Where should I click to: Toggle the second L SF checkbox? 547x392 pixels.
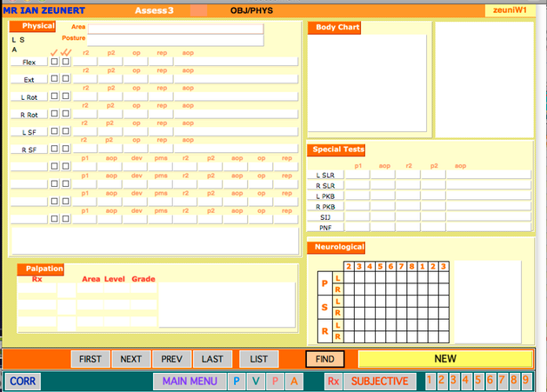[65, 130]
